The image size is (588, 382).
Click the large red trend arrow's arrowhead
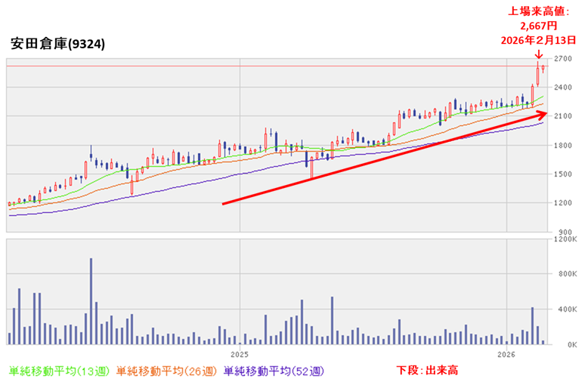point(540,114)
